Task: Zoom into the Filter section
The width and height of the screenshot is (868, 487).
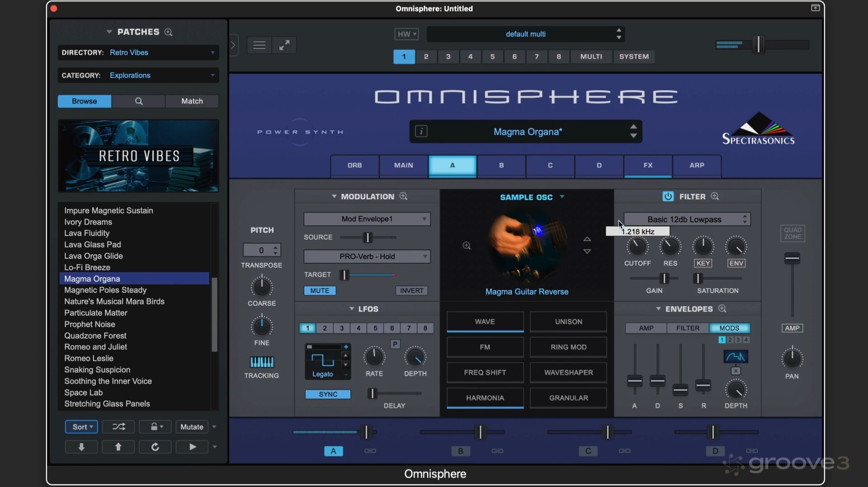Action: coord(715,197)
